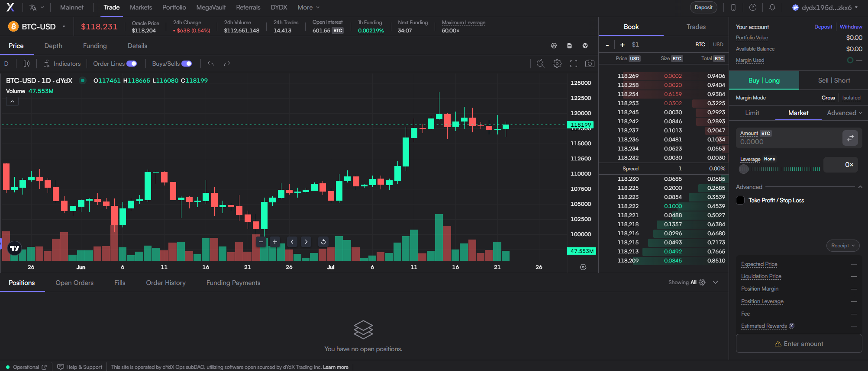
Task: Open the positions table settings gear
Action: click(702, 282)
